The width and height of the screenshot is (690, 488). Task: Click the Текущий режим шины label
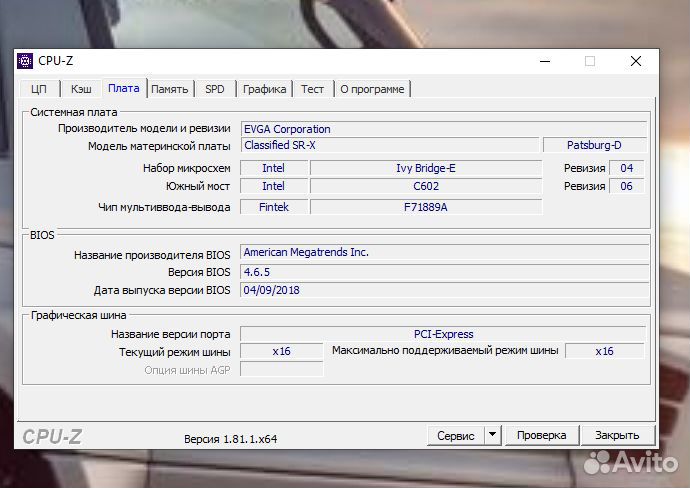point(175,352)
